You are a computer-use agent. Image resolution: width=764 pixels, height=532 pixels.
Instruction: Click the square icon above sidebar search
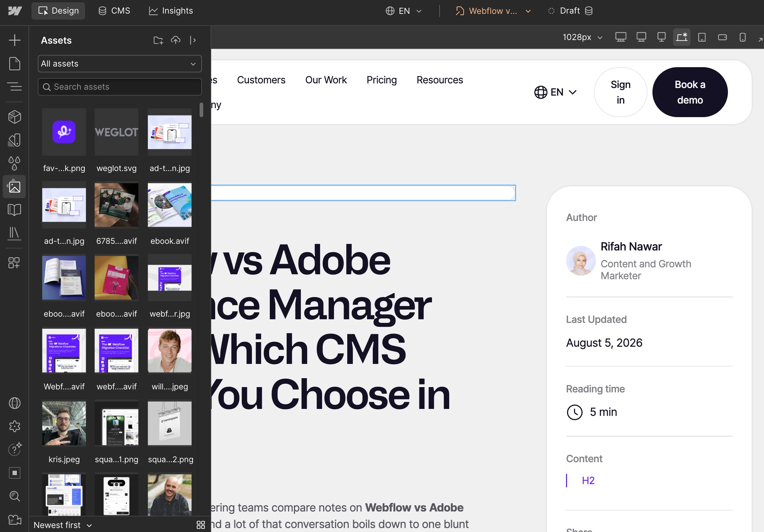tap(15, 473)
